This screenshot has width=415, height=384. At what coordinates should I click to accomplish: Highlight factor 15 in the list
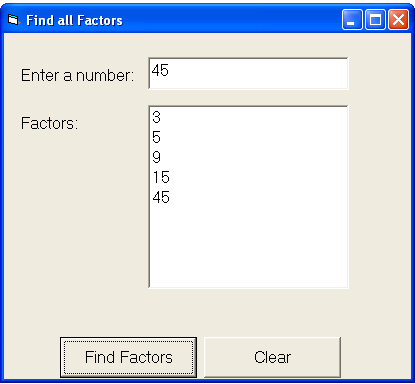[248, 177]
